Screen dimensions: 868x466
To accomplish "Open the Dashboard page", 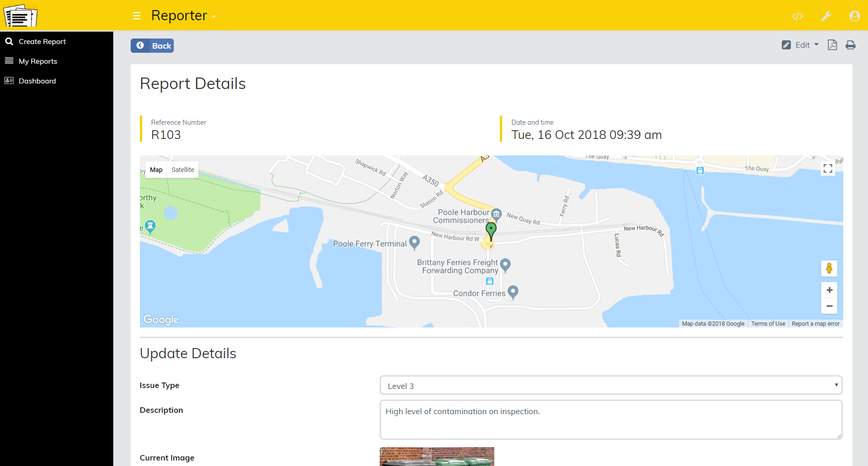I will pyautogui.click(x=37, y=81).
